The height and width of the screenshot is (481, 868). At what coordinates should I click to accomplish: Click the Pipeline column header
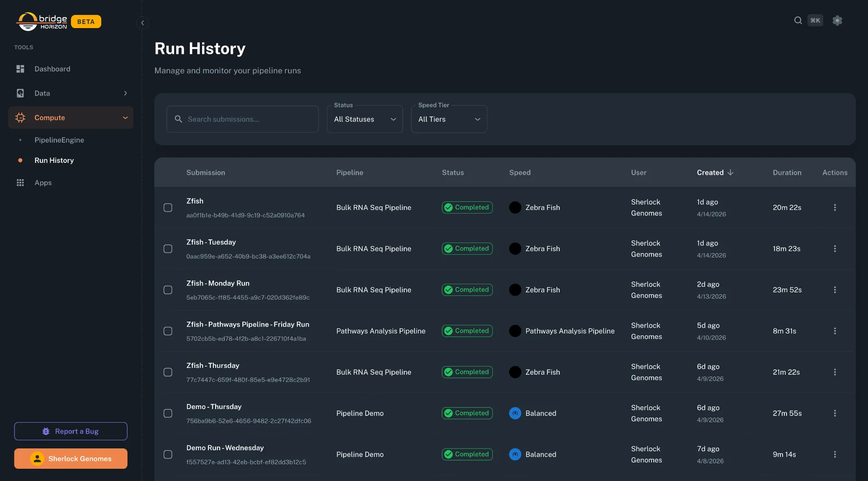tap(350, 172)
